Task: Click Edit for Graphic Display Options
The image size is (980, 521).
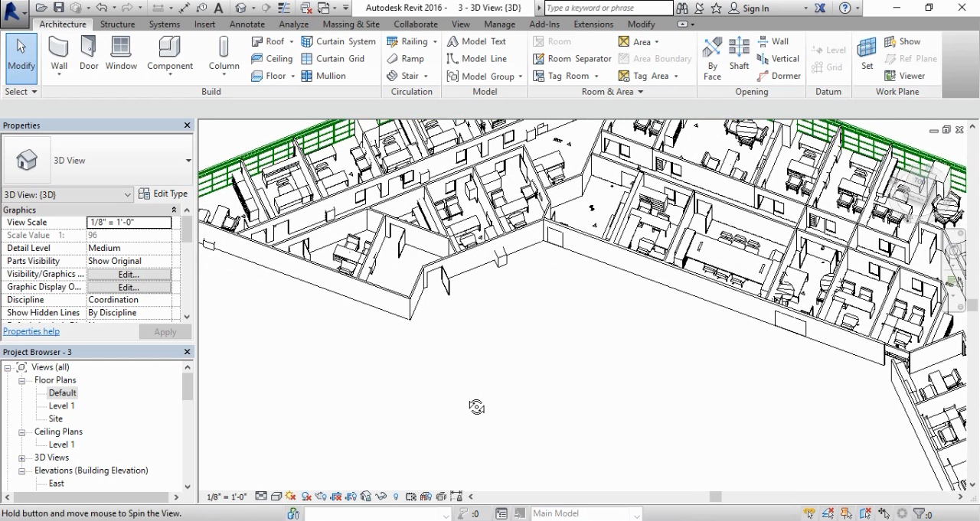Action: click(129, 287)
